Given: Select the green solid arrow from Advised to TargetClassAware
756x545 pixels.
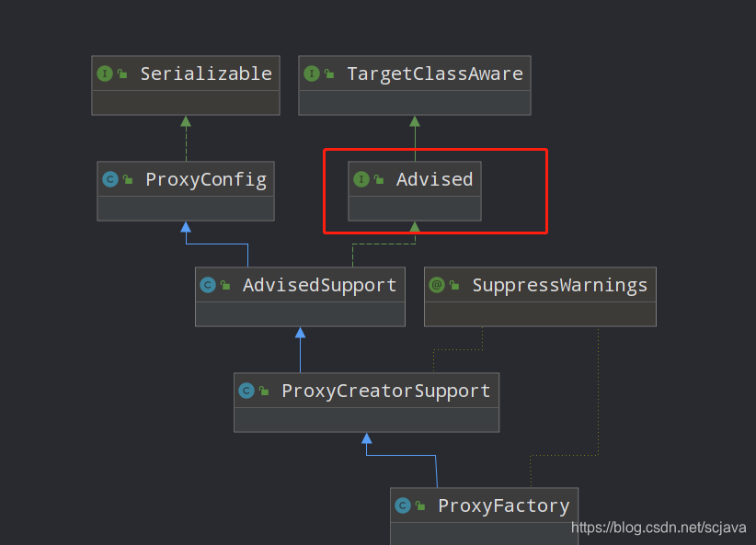Looking at the screenshot, I should 415,139.
